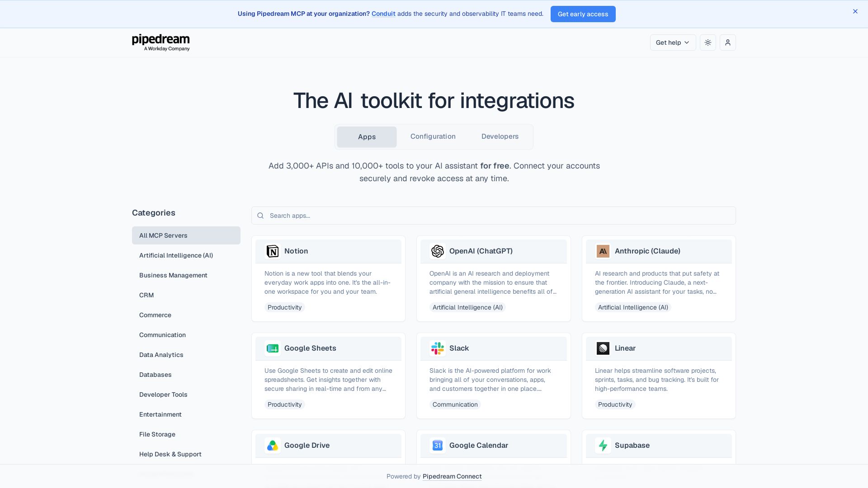Image resolution: width=868 pixels, height=488 pixels.
Task: Click the Notion description text
Action: pos(328,282)
